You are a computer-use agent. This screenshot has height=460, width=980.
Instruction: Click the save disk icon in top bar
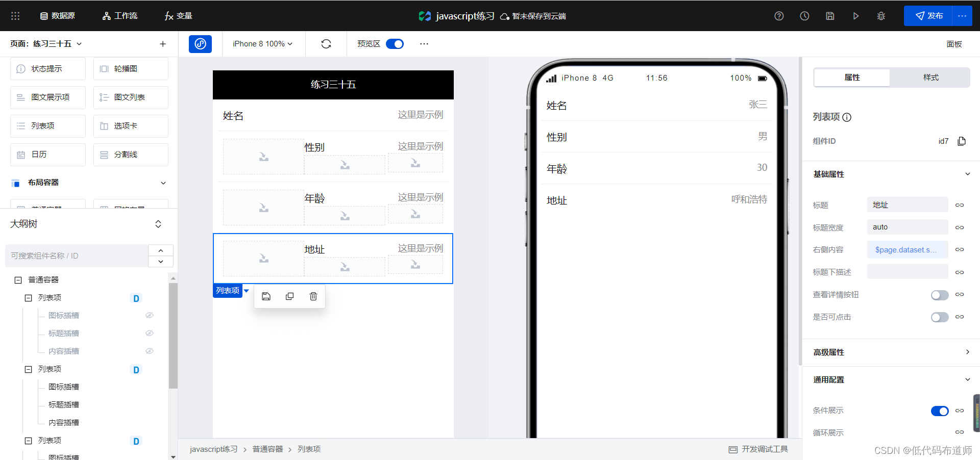point(830,16)
